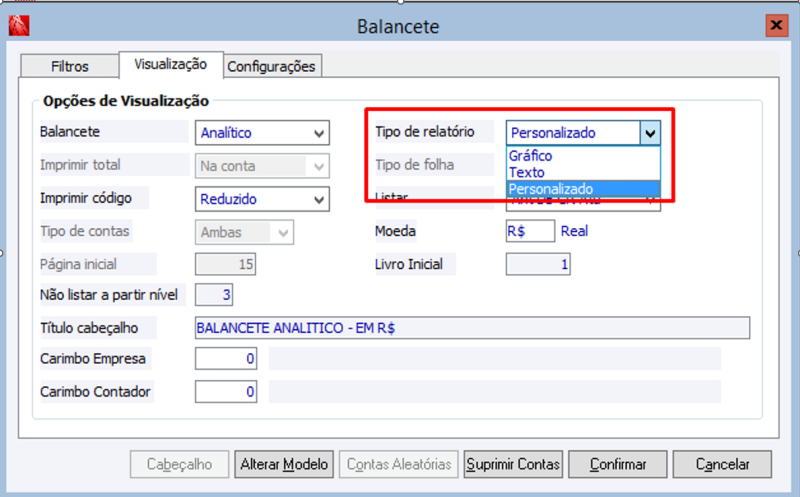Viewport: 800px width, 497px height.
Task: Click the Tipo de relatório label
Action: [425, 132]
